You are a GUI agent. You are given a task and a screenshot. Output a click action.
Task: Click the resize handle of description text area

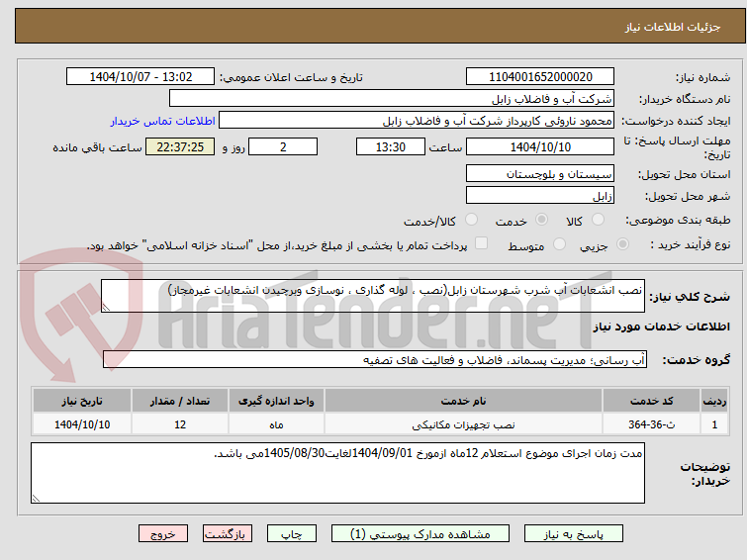(x=106, y=308)
